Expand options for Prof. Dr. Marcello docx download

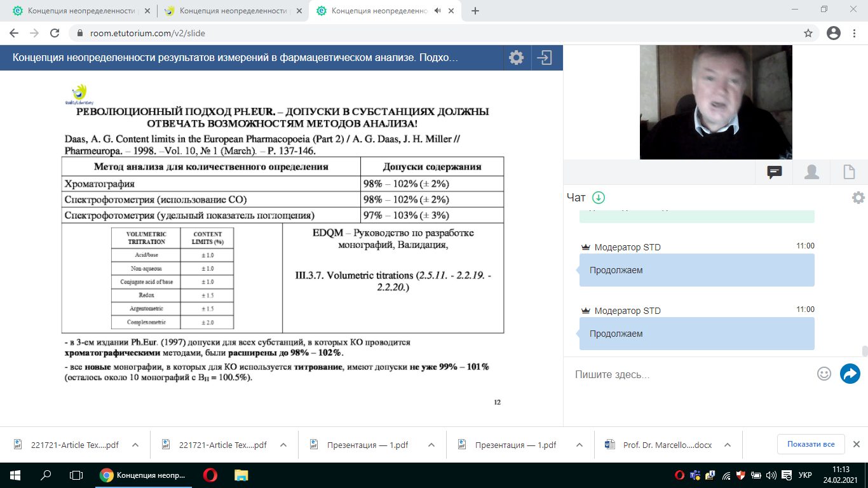pyautogui.click(x=728, y=445)
